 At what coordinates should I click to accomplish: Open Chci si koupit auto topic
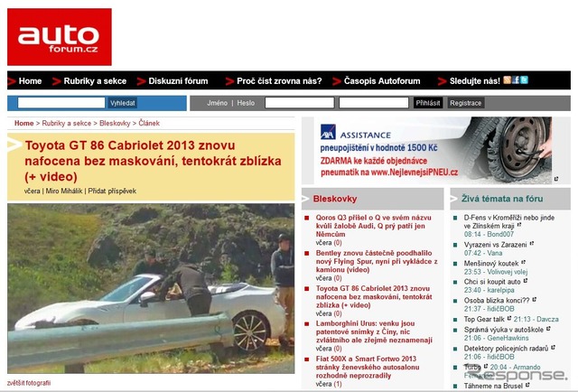click(x=492, y=282)
